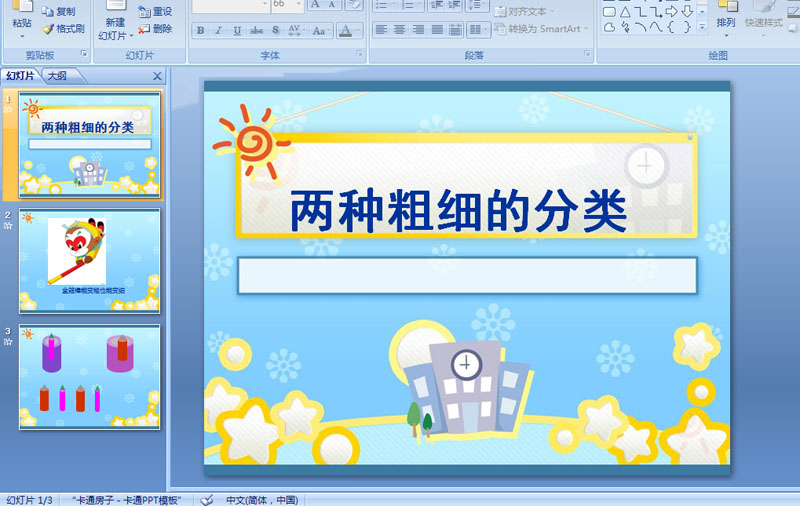Open Align Text (对齐文本) menu

coord(526,11)
